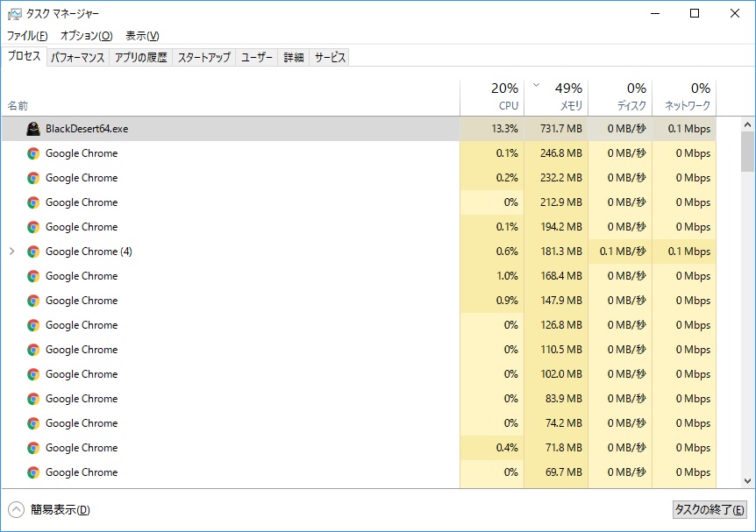Click Chrome icon in 110.5 MB row

33,350
